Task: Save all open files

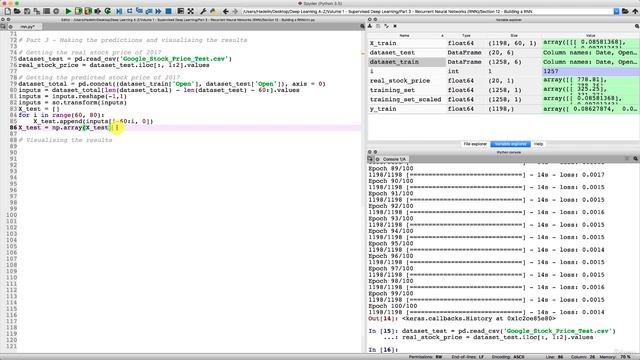Action: click(37, 11)
